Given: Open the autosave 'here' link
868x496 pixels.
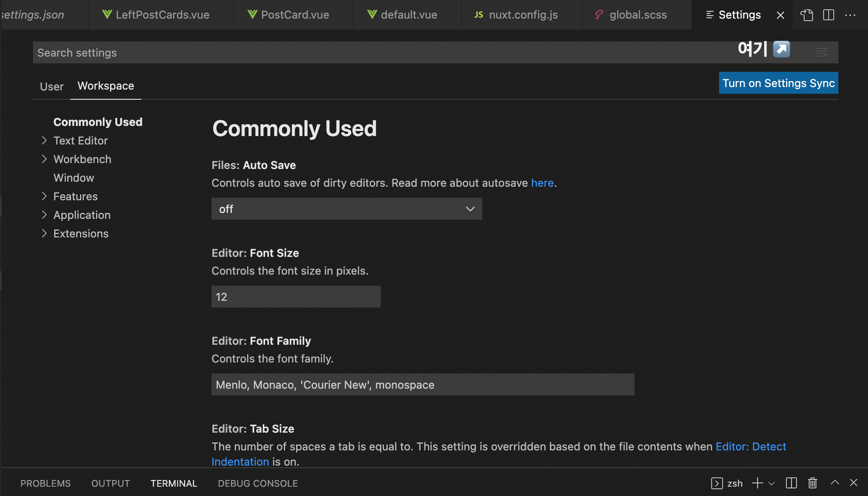Looking at the screenshot, I should pos(542,183).
